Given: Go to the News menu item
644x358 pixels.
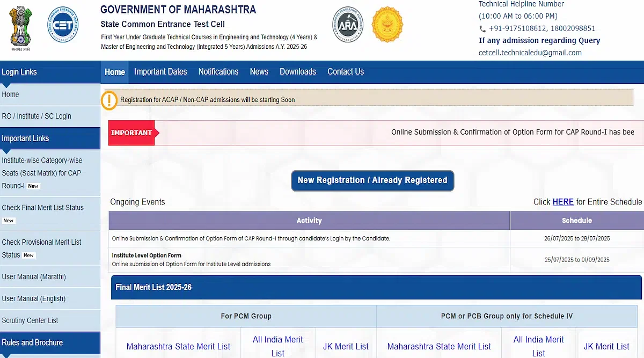Looking at the screenshot, I should click(x=259, y=71).
